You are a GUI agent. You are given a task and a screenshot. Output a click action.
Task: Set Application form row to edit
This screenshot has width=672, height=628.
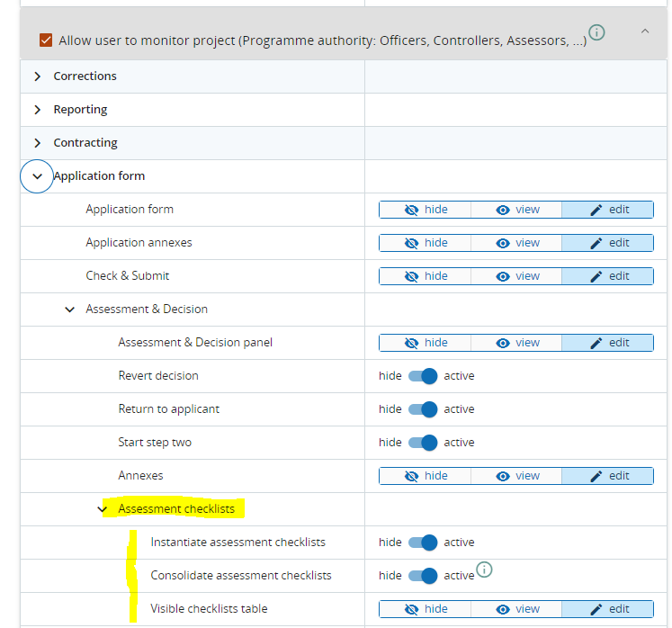coord(607,210)
